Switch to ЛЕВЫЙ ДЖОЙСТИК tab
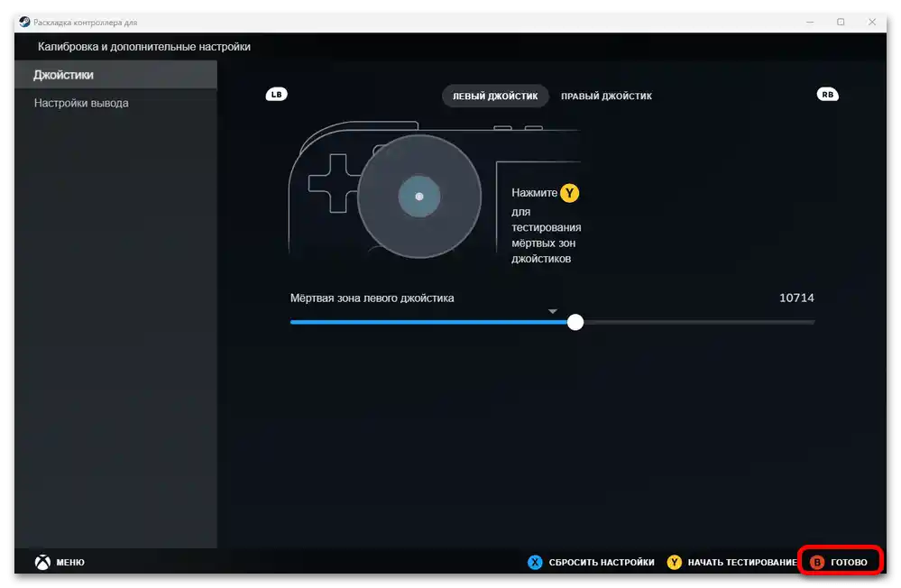 [495, 96]
